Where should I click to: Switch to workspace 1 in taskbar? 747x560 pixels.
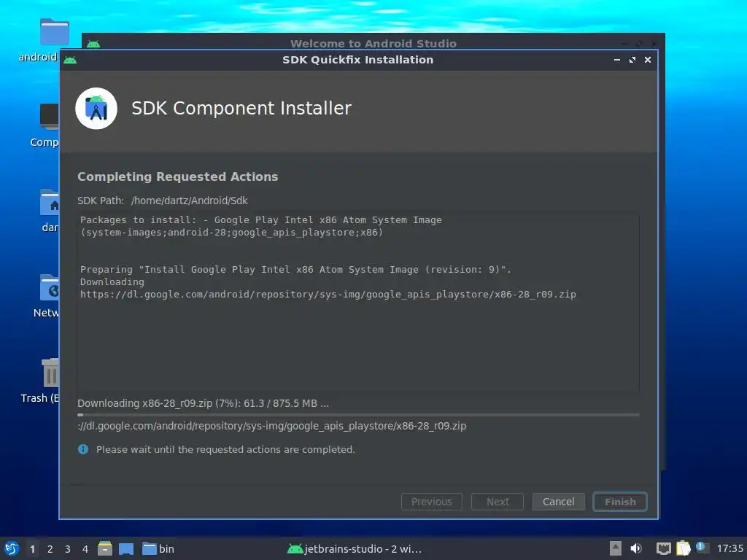click(32, 549)
